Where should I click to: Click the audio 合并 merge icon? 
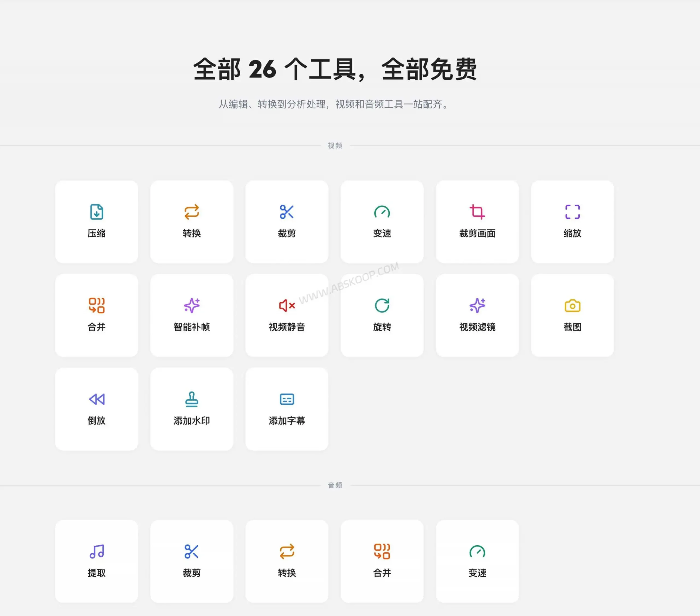click(x=382, y=551)
